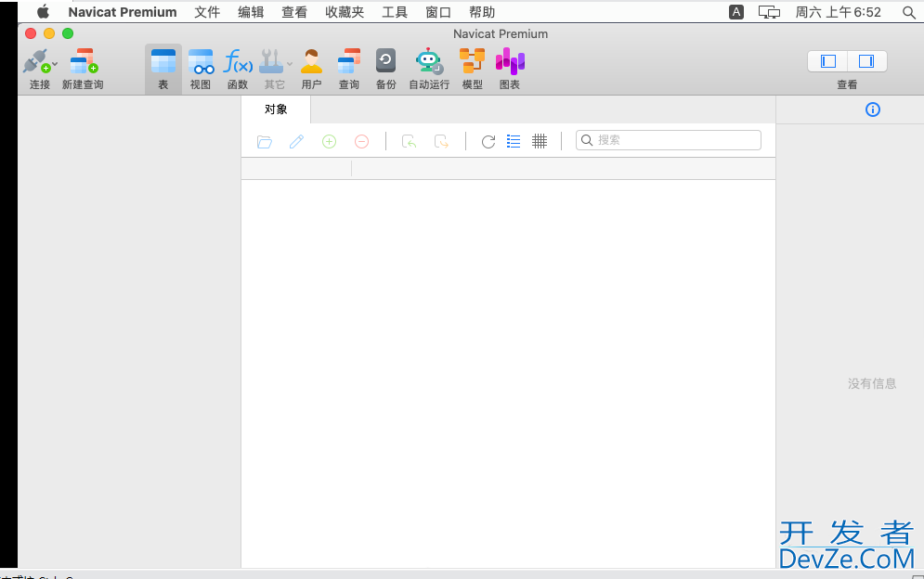
Task: Open the Navicat Premium application menu
Action: click(123, 12)
